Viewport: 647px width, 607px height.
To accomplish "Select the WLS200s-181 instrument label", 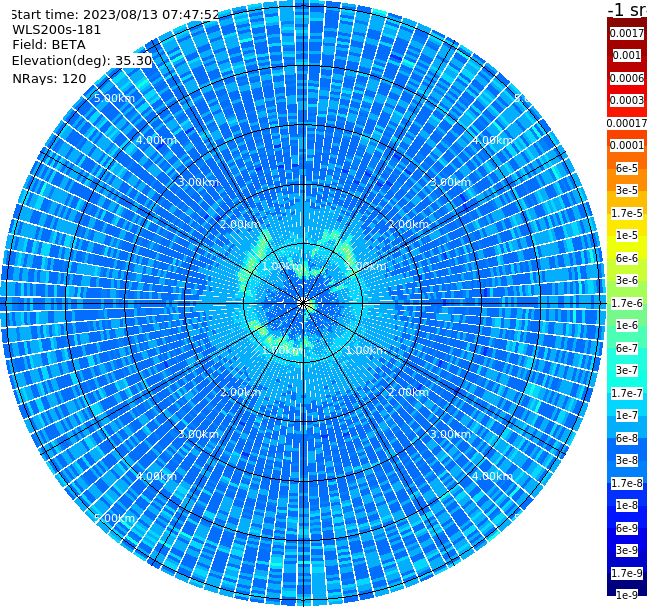I will click(57, 30).
